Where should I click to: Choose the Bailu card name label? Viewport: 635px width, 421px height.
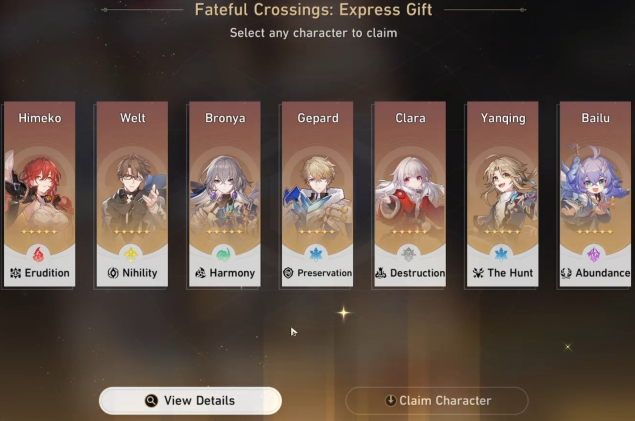point(595,118)
